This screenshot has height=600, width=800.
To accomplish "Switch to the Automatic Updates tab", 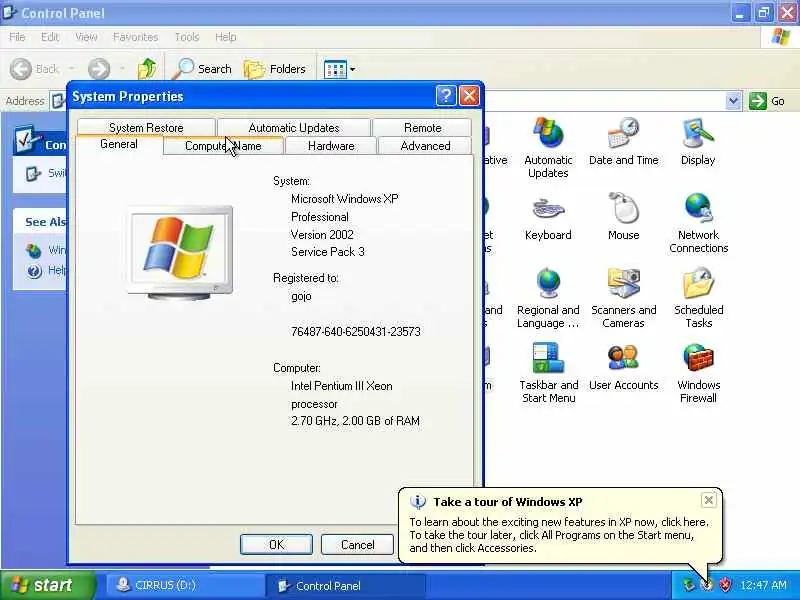I will click(294, 128).
